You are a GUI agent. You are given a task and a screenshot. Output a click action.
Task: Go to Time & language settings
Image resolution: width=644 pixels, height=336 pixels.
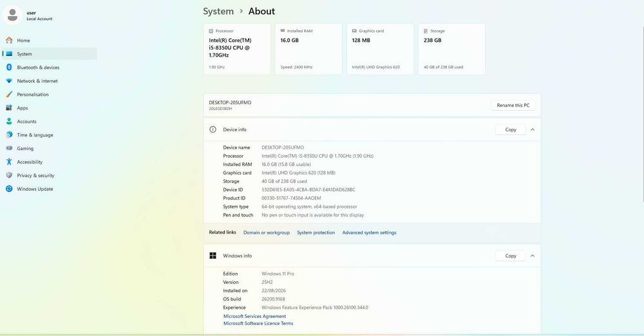(x=50, y=135)
